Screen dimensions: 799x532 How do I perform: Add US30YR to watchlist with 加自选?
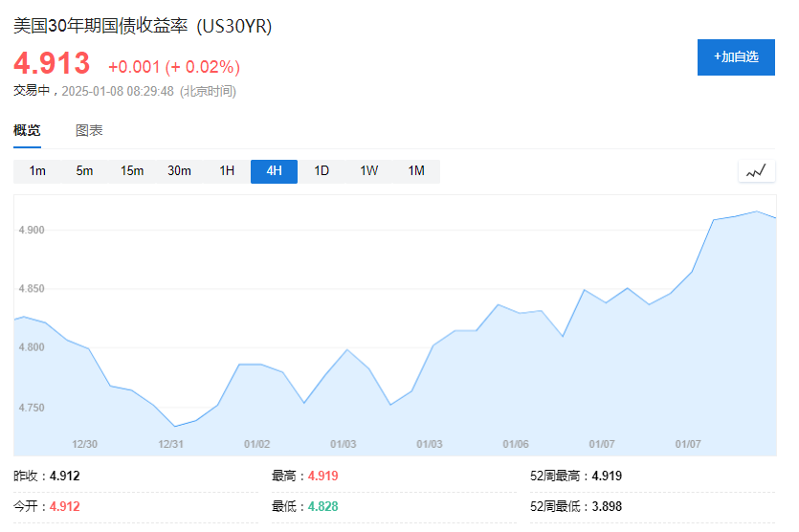[x=736, y=57]
